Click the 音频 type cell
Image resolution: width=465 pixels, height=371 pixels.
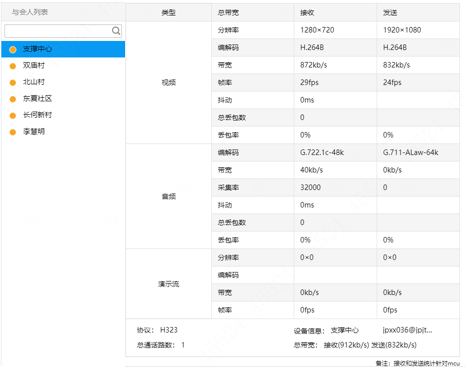pyautogui.click(x=169, y=196)
